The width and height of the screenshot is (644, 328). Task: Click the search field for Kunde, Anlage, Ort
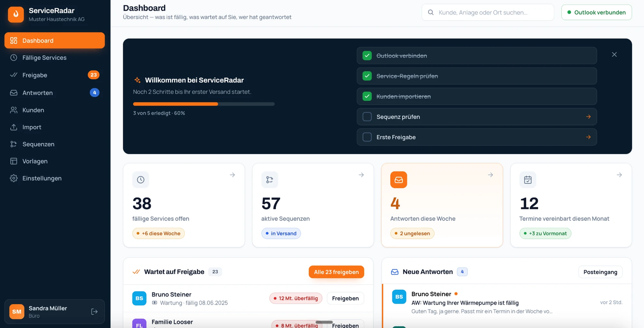(x=488, y=12)
